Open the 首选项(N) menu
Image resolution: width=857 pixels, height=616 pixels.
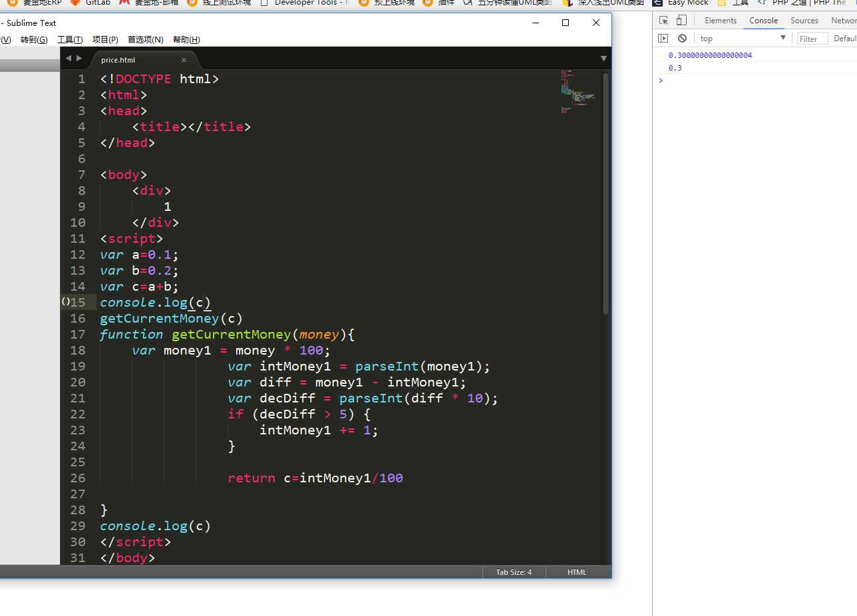146,40
